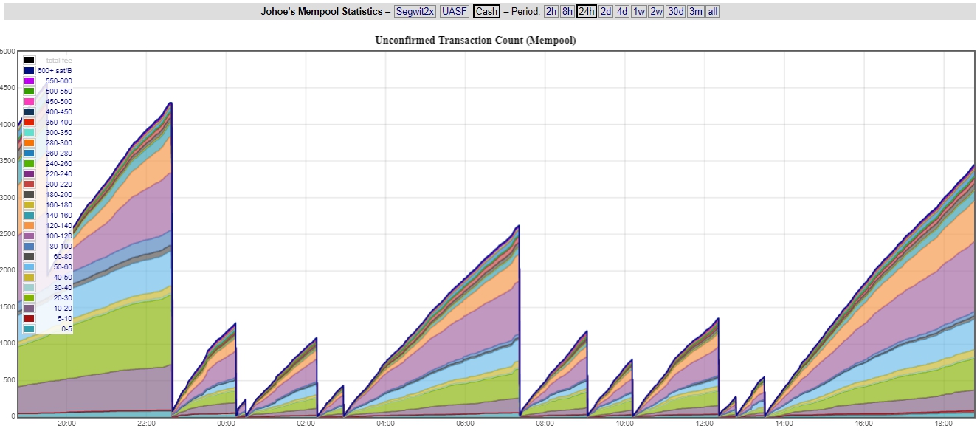This screenshot has height=437, width=980.
Task: Show all-time period data
Action: 712,11
